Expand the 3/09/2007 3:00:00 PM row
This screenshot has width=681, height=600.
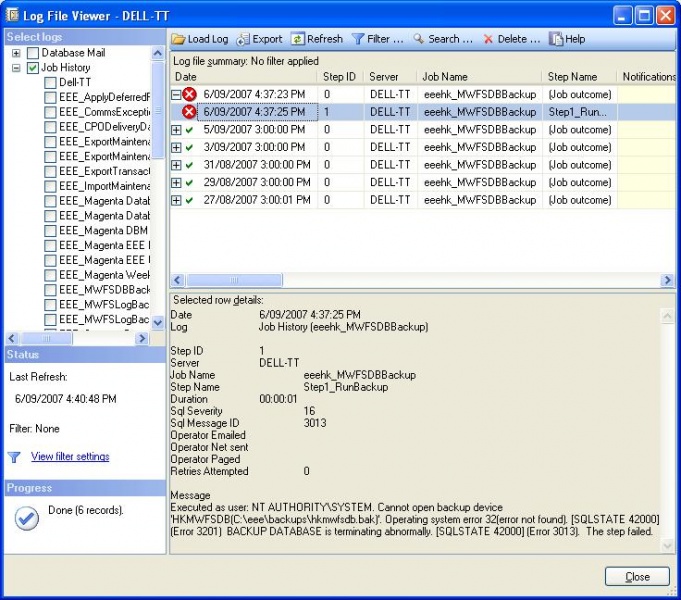[x=176, y=148]
